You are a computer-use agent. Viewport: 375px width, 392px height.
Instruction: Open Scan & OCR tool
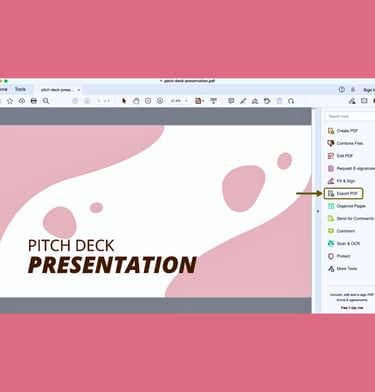point(344,244)
